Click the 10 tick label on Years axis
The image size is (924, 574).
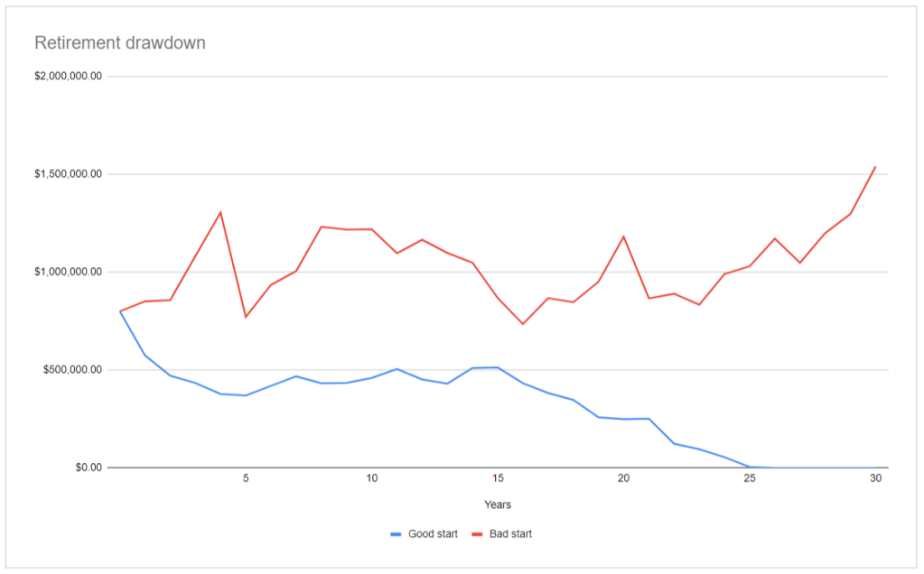371,479
